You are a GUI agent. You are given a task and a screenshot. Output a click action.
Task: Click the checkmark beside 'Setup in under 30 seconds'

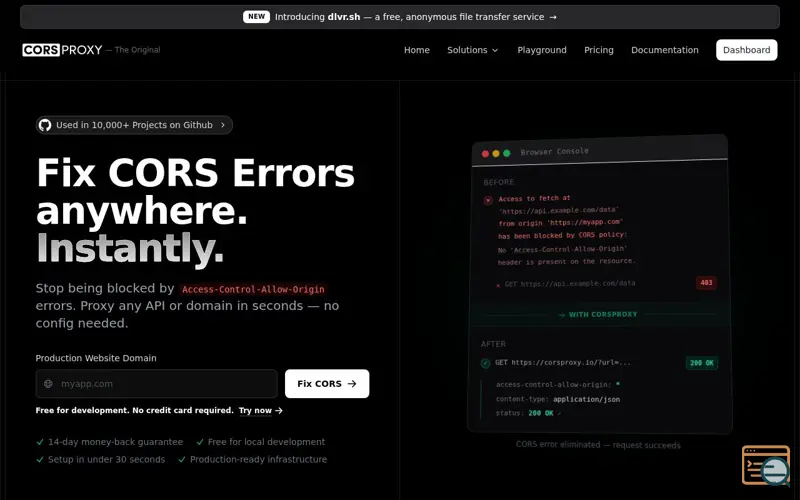coord(40,459)
